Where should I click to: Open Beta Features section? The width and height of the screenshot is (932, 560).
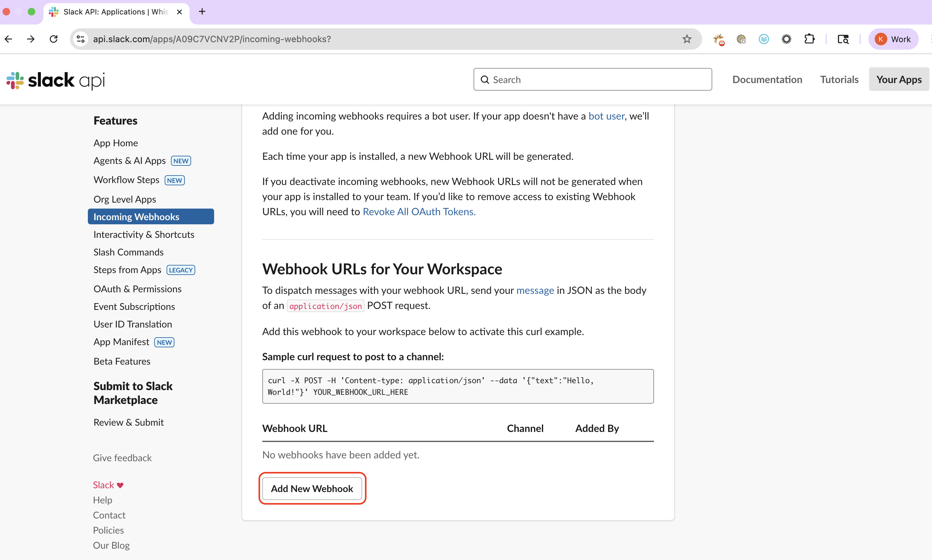[x=122, y=361]
